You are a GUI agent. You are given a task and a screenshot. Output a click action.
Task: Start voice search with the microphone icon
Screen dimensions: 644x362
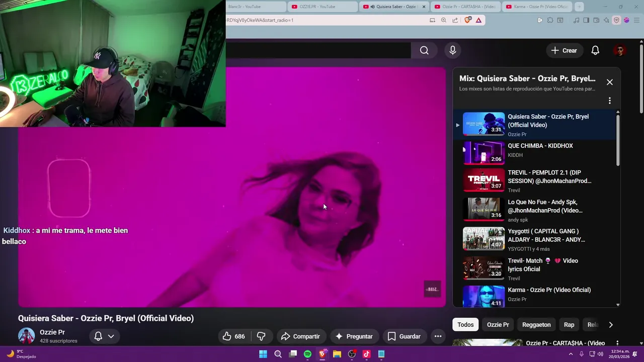click(x=453, y=50)
